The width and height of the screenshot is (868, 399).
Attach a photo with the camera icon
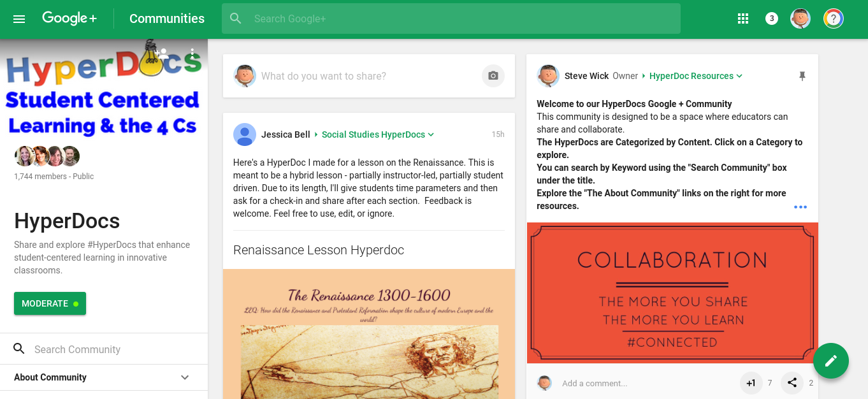pyautogui.click(x=493, y=76)
